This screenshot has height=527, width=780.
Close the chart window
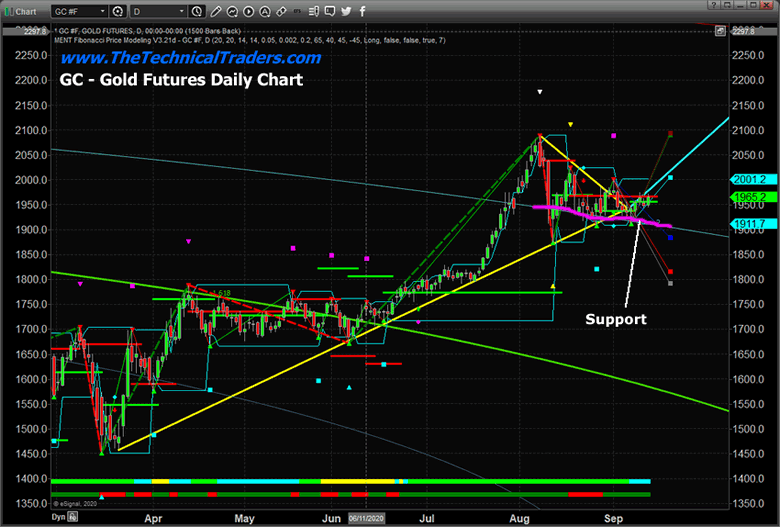coord(769,5)
